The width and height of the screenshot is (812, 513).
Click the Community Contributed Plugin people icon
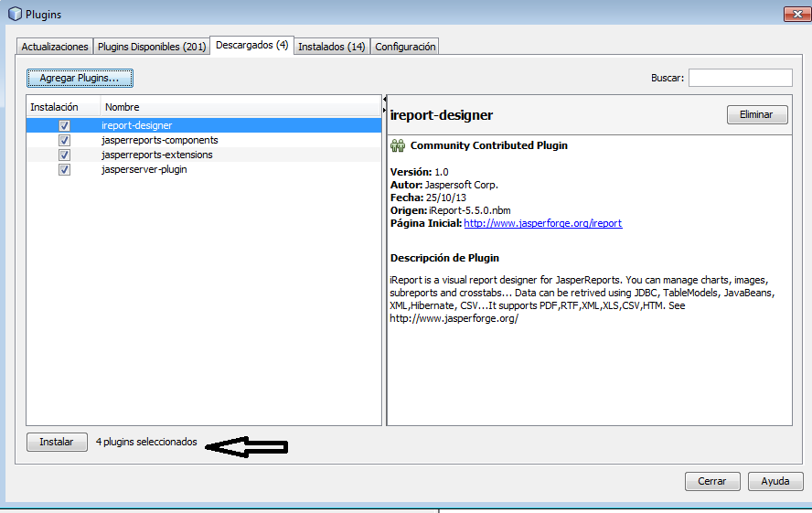click(398, 145)
